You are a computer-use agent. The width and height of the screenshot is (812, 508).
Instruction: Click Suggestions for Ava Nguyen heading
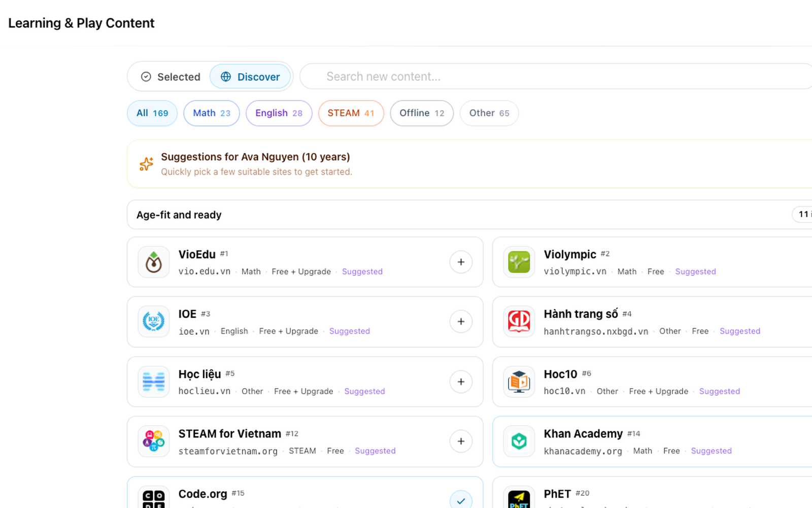pos(255,157)
